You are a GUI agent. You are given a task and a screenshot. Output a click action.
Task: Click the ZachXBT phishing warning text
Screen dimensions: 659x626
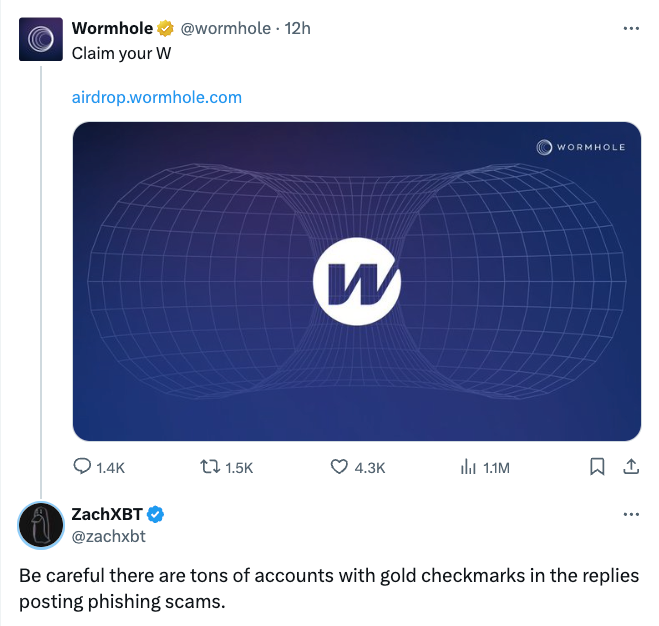click(x=329, y=589)
